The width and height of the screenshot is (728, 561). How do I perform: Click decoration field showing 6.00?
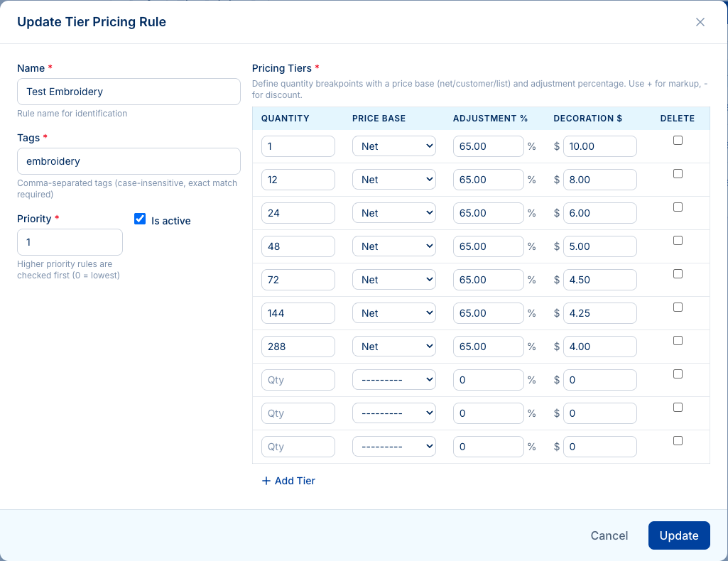[600, 213]
